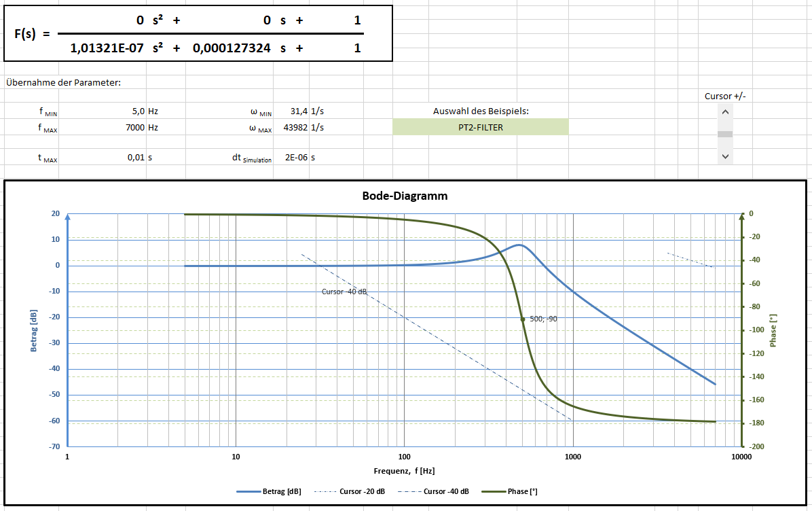Screen dimensions: 812x511
Task: Select the Phase [°] right axis title
Action: point(773,330)
